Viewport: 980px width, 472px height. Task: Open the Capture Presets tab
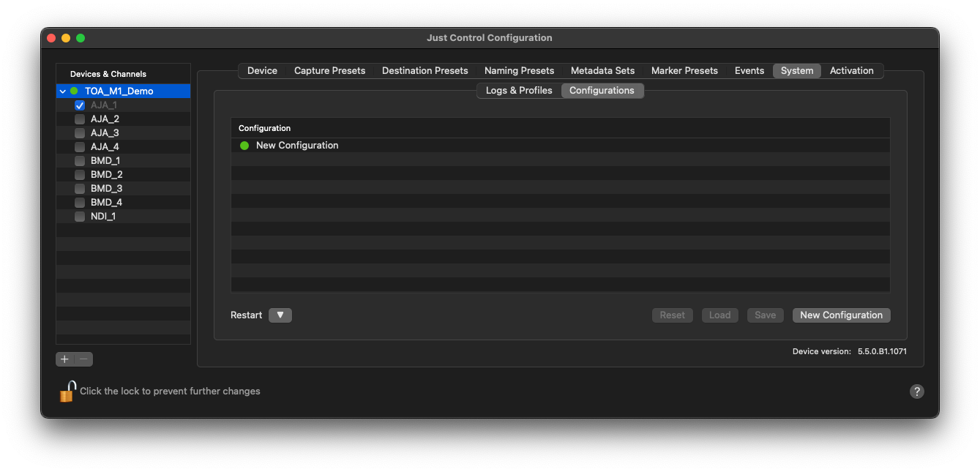[329, 71]
